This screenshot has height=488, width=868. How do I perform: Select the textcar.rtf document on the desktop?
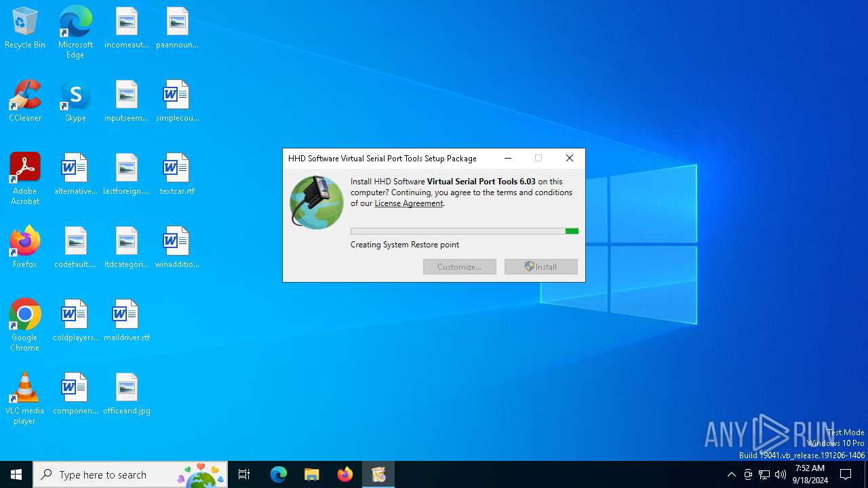177,175
